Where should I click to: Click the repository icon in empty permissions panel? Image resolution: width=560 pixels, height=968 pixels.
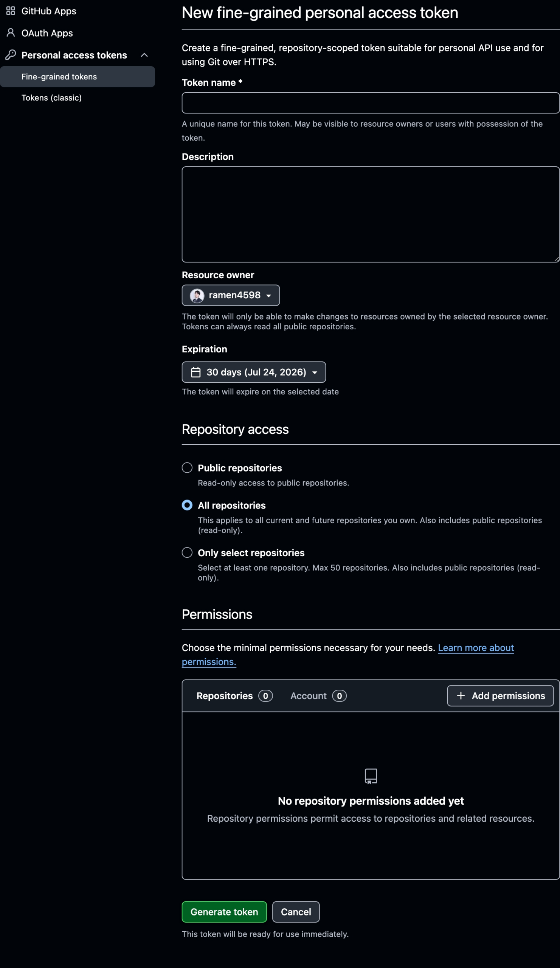point(371,776)
